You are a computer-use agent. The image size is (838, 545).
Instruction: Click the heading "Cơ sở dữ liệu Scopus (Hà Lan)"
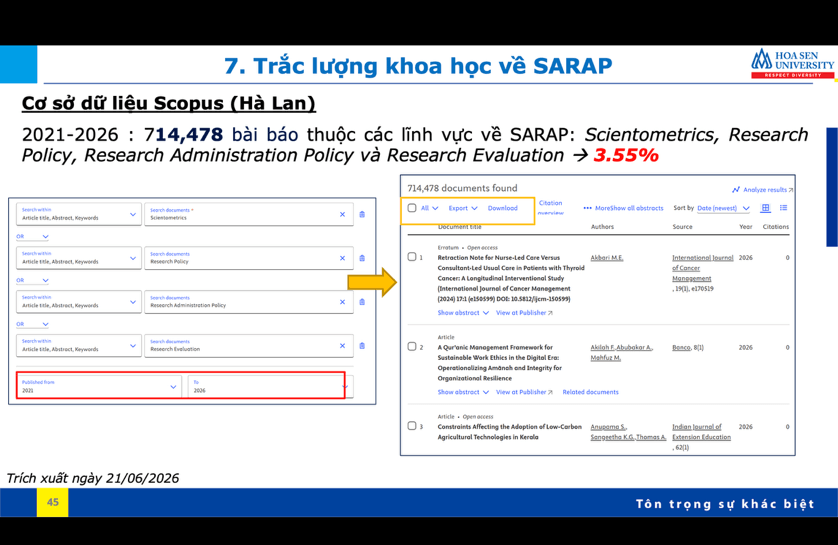point(168,103)
